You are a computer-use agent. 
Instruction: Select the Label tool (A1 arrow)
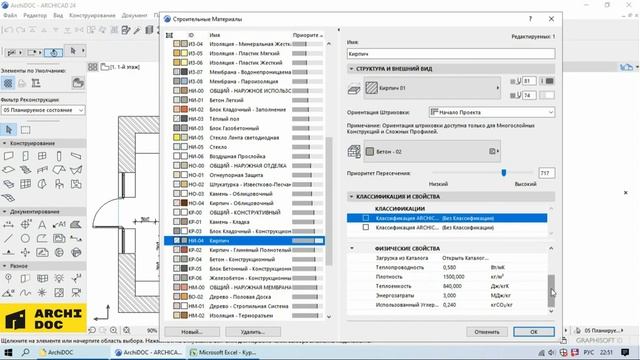point(59,224)
